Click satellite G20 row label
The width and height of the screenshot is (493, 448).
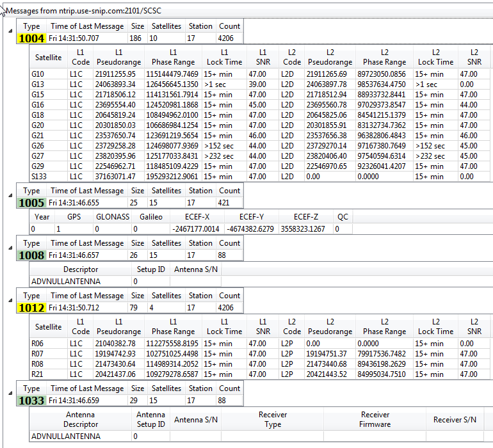pyautogui.click(x=38, y=125)
